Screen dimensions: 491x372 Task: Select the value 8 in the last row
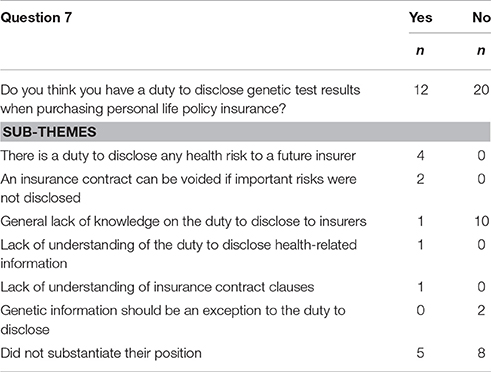click(x=481, y=353)
